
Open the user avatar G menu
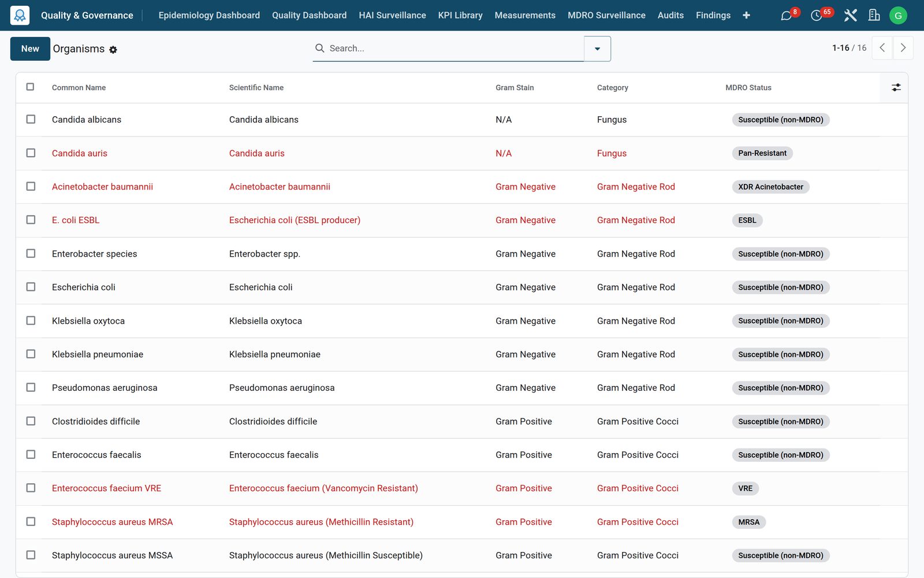tap(898, 16)
